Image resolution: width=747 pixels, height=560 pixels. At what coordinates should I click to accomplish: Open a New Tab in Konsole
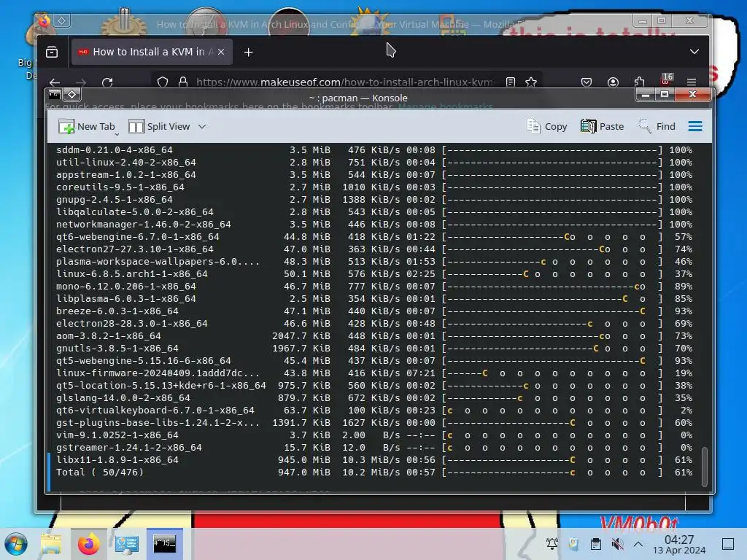[86, 127]
